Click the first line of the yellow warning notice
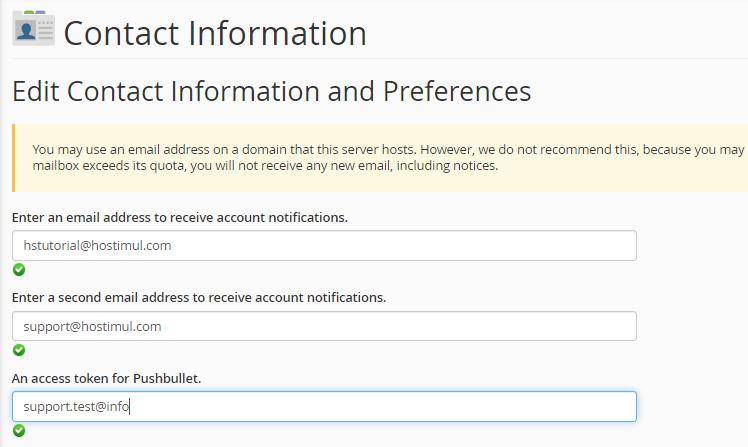 click(388, 149)
